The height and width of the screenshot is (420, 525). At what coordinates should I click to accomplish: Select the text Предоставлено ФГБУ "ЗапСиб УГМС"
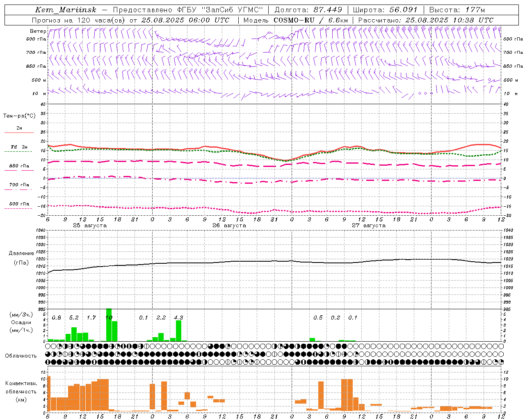187,10
